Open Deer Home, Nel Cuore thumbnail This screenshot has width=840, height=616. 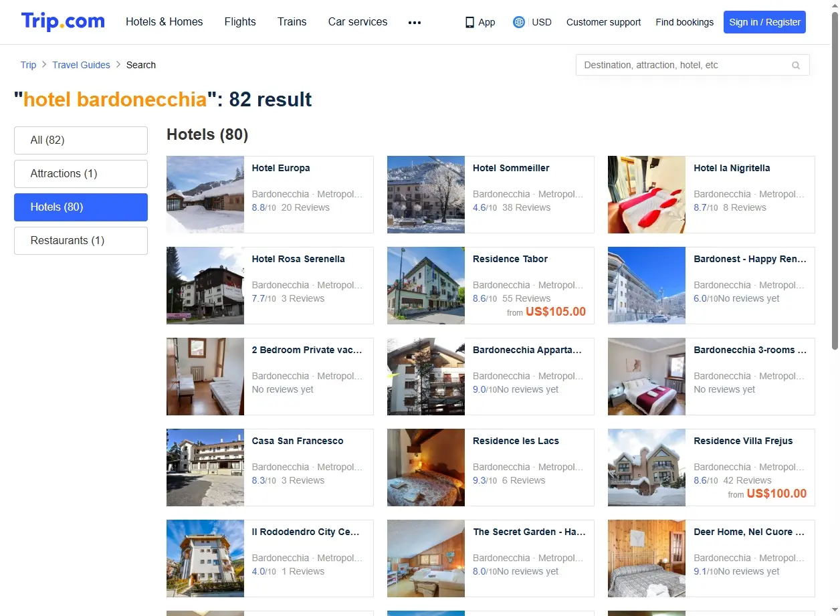pos(647,558)
